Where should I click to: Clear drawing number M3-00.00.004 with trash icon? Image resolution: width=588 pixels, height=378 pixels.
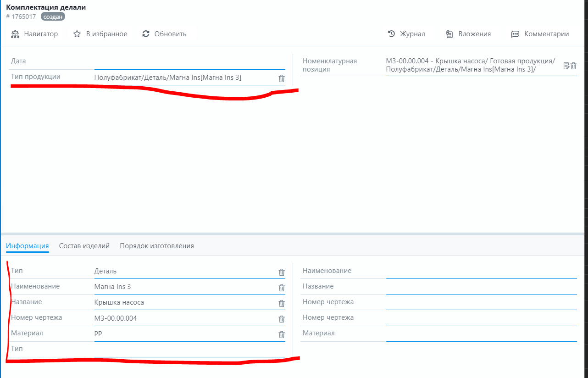coord(282,319)
